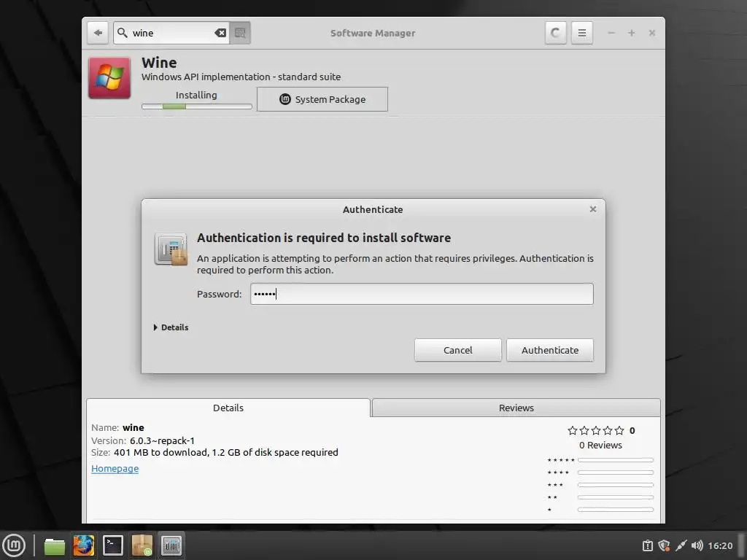The height and width of the screenshot is (560, 747).
Task: Click the System Package button
Action: [322, 99]
